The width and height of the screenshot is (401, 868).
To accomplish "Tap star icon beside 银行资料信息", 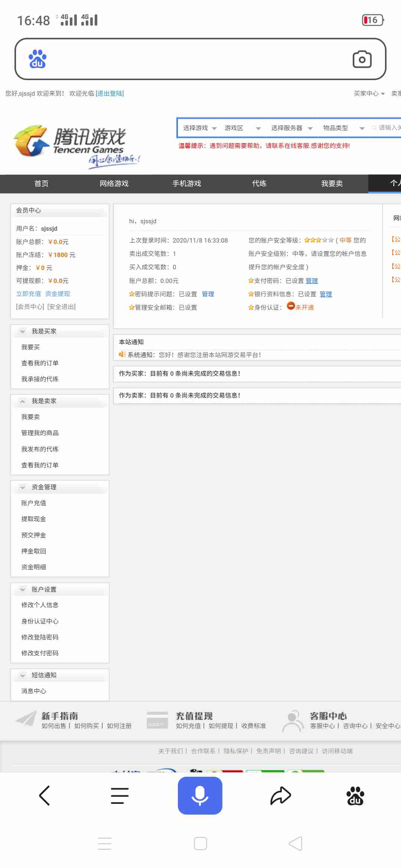I will tap(251, 294).
